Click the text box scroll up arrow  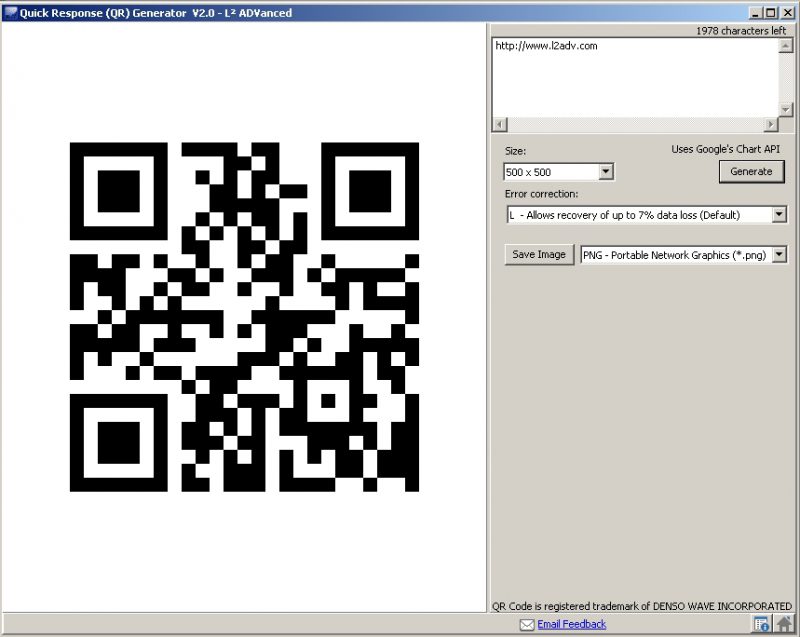pos(785,46)
